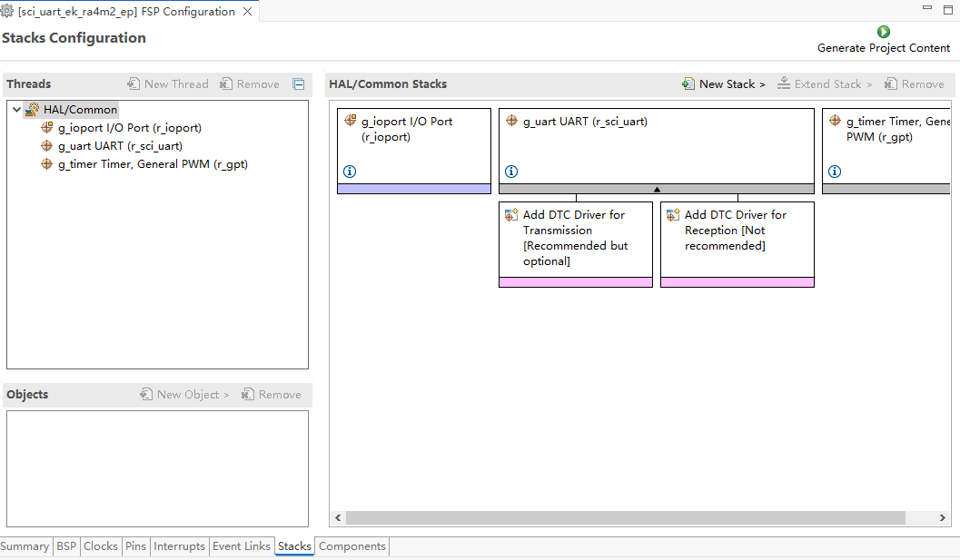Screen dimensions: 960x560
Task: Click the Generate Project Content green play icon
Action: click(884, 32)
